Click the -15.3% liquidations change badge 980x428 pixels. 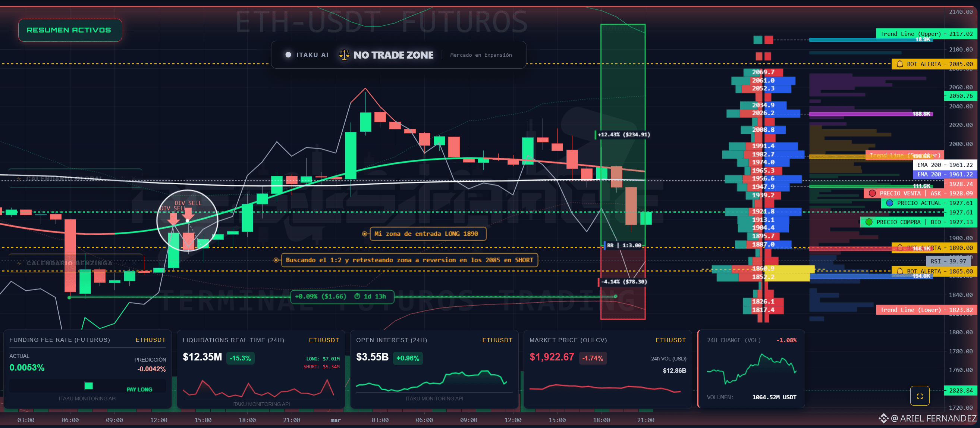pos(241,358)
